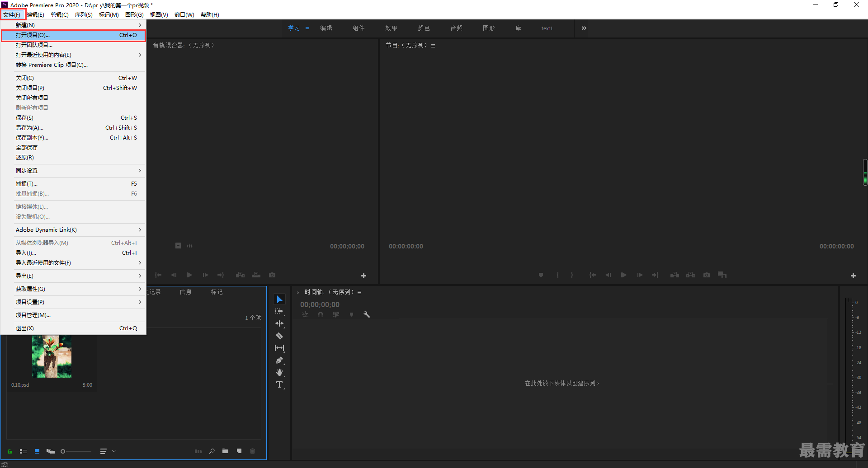
Task: Mark In in program monitor
Action: coord(557,275)
